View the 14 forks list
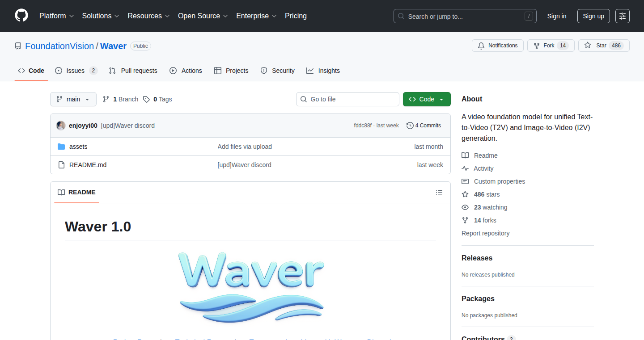 click(479, 220)
